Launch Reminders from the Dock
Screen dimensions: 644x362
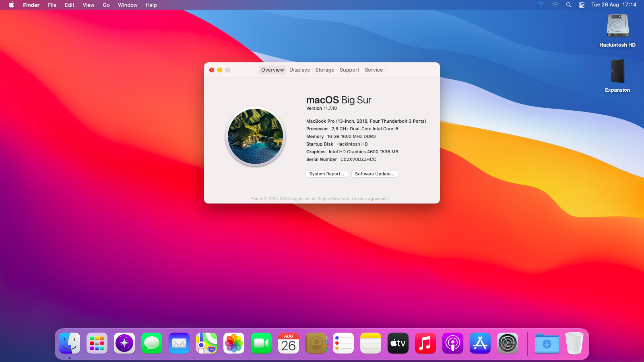[343, 343]
